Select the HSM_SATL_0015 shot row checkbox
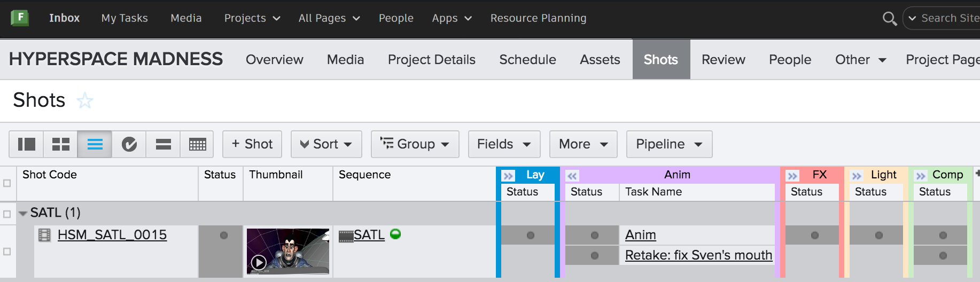 7,252
